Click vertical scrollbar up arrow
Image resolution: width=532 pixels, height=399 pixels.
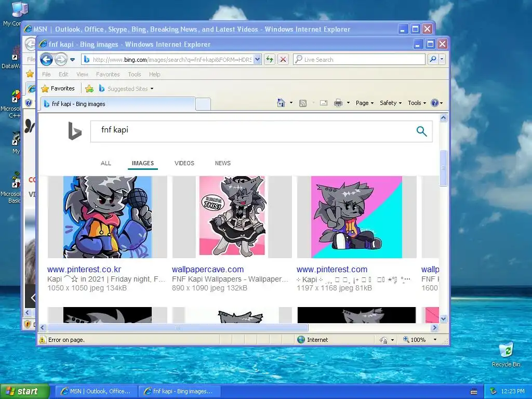tap(444, 118)
